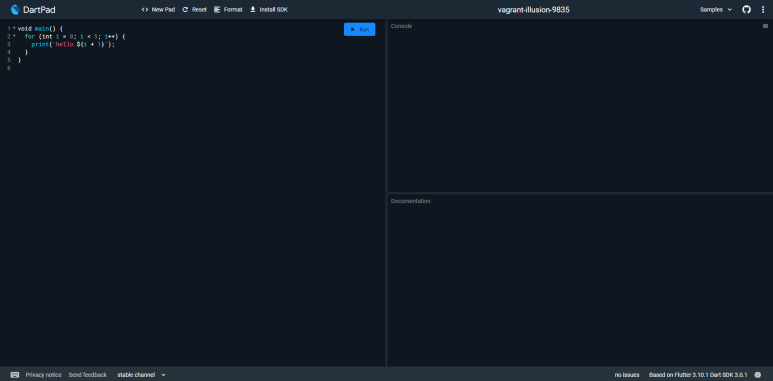
Task: Run the Dart program
Action: click(x=359, y=30)
